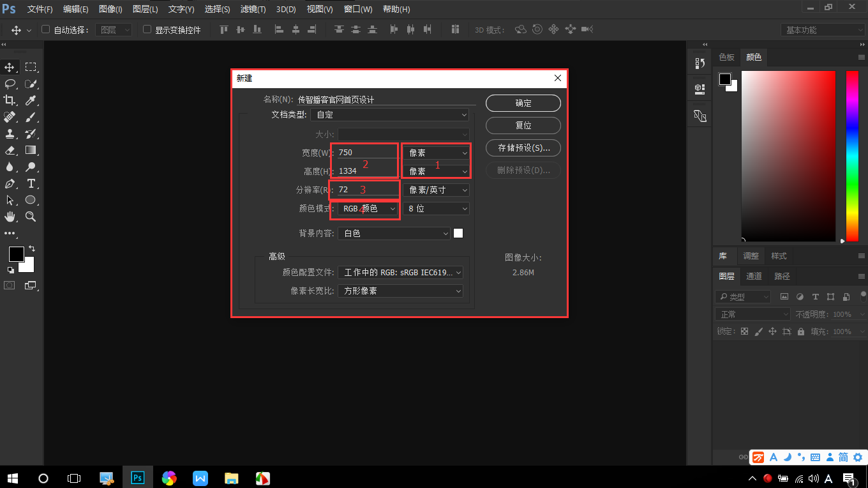Click the 存储预设(S)... button
Screen dimensions: 868x488
coord(523,148)
